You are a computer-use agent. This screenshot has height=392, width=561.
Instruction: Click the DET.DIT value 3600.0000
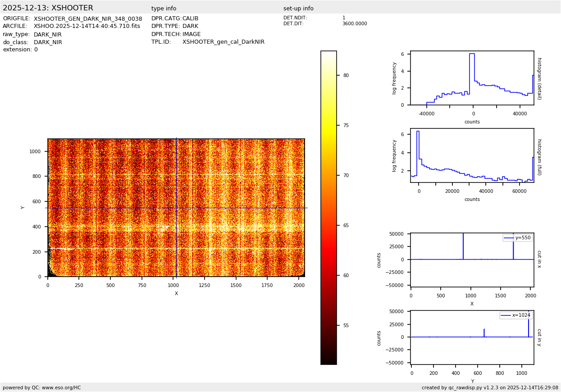(x=354, y=24)
